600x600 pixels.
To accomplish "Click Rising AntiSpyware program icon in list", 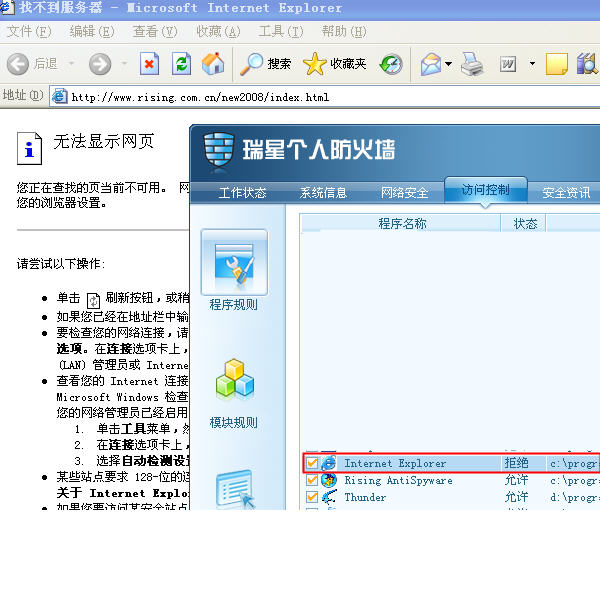I will point(329,480).
